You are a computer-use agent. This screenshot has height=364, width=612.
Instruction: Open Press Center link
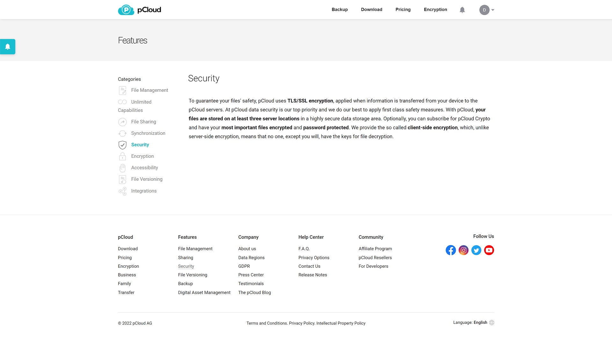[251, 275]
